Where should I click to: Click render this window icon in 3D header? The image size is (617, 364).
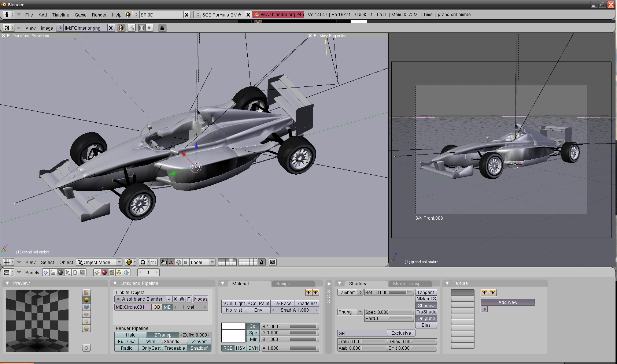coord(273,262)
